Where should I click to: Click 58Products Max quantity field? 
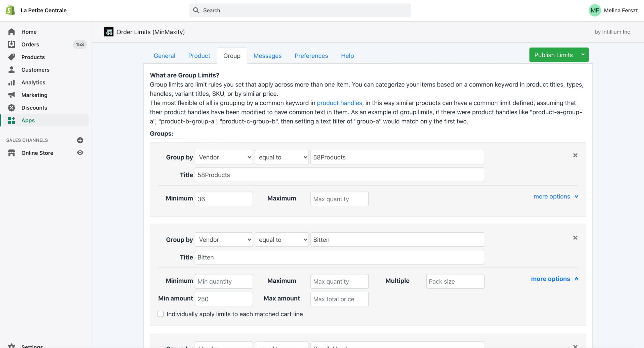click(339, 199)
